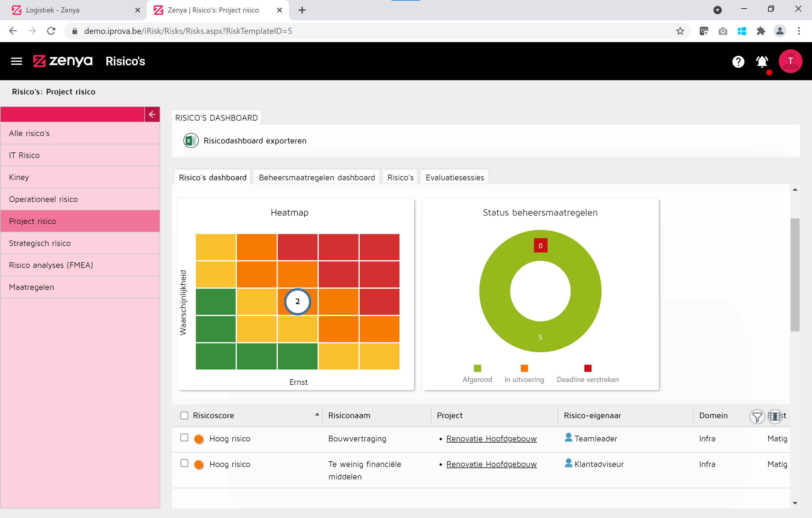Open the user profile avatar T
The height and width of the screenshot is (518, 812).
790,61
